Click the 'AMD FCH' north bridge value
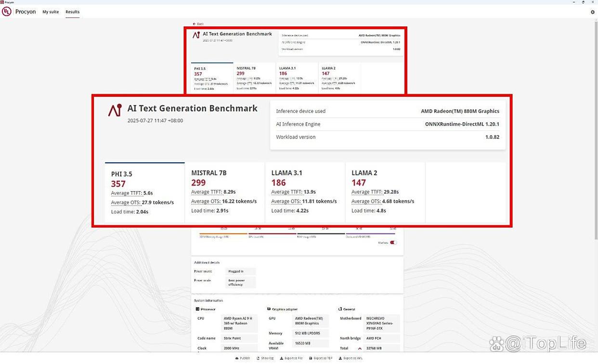 382,338
